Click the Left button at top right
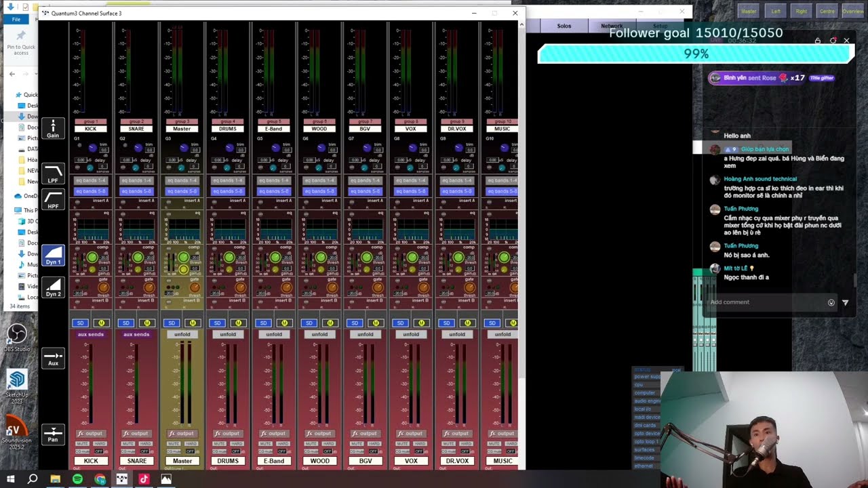868x488 pixels. click(x=776, y=11)
